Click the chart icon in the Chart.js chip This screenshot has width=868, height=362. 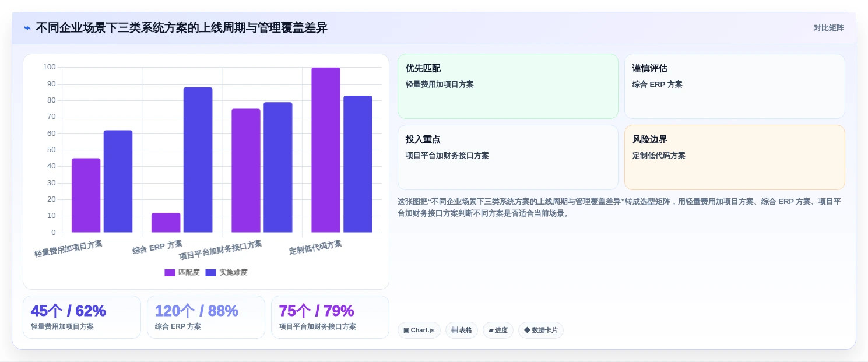click(406, 331)
